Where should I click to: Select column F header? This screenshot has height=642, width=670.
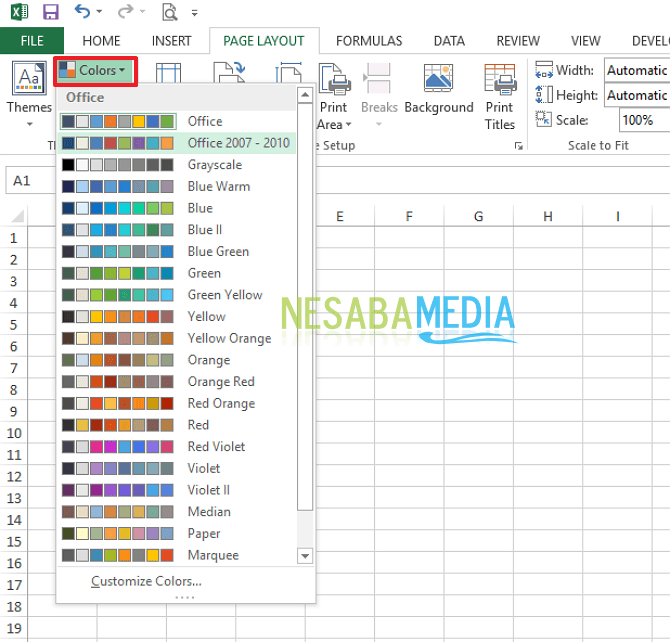coord(409,216)
